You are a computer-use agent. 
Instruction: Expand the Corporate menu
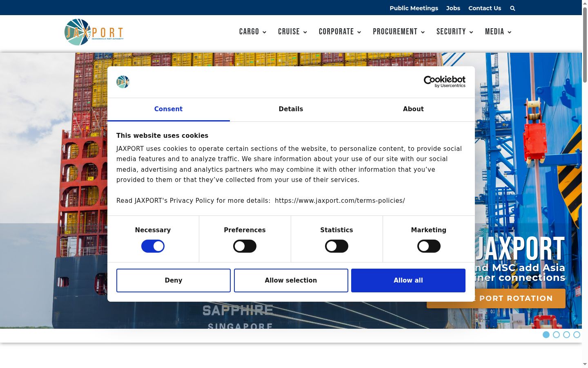click(340, 32)
